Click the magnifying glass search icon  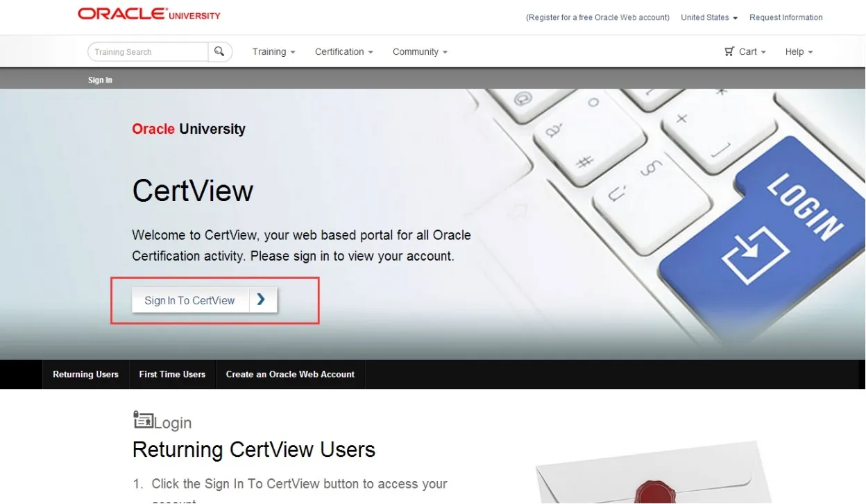[220, 51]
